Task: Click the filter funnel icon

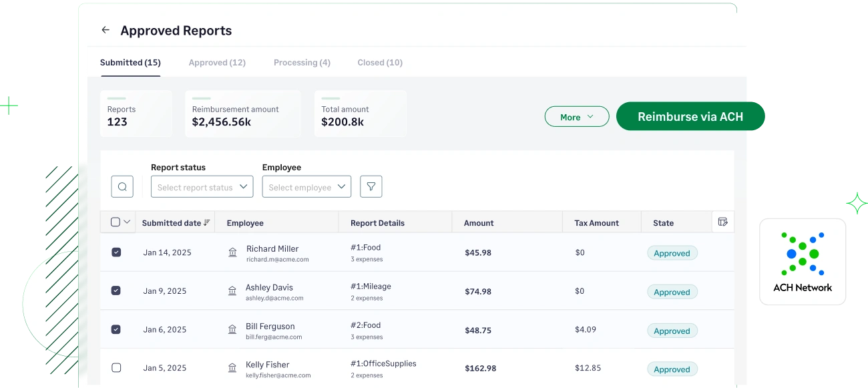Action: pos(371,187)
